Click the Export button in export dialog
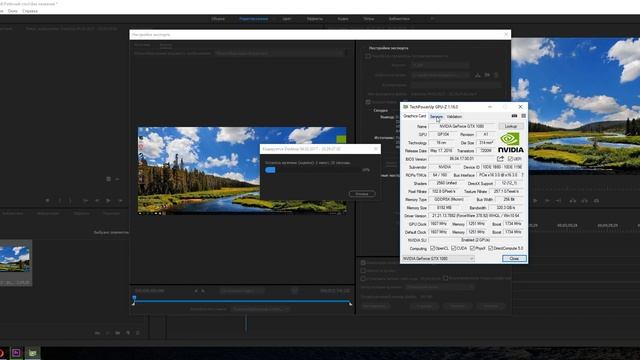640x360 pixels. tap(457, 306)
